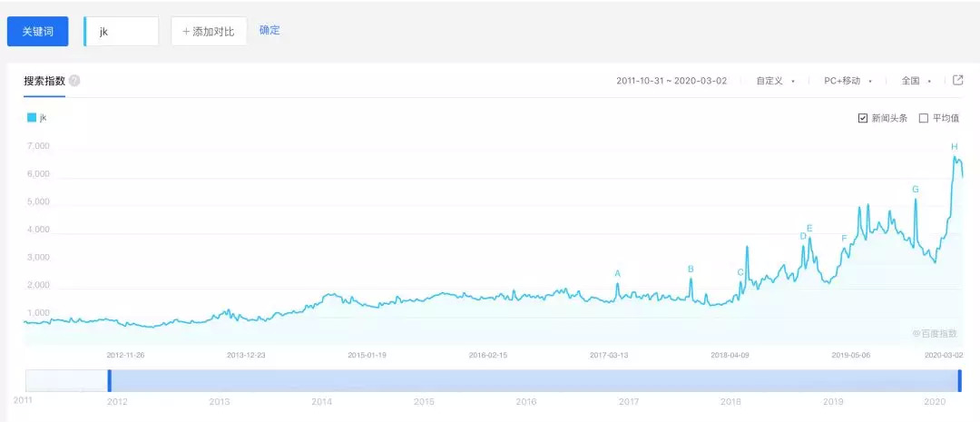Open news marker G on the trend line

pyautogui.click(x=916, y=190)
